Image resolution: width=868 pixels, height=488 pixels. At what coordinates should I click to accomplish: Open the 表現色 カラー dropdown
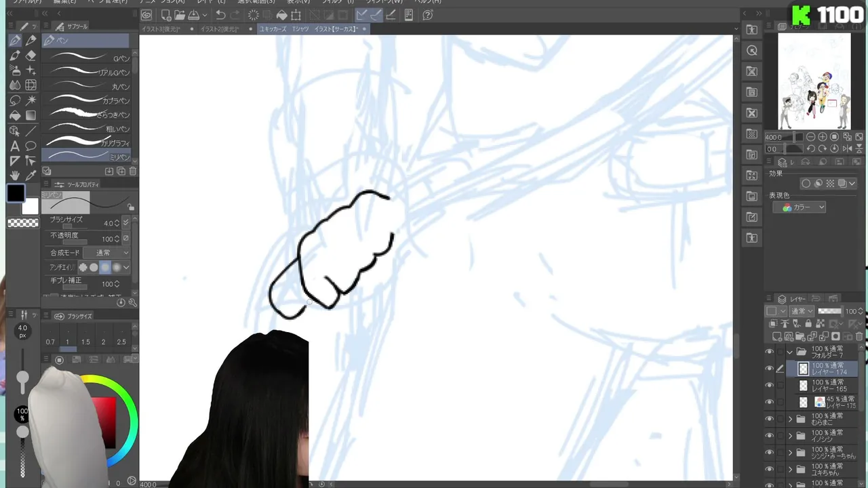click(800, 207)
